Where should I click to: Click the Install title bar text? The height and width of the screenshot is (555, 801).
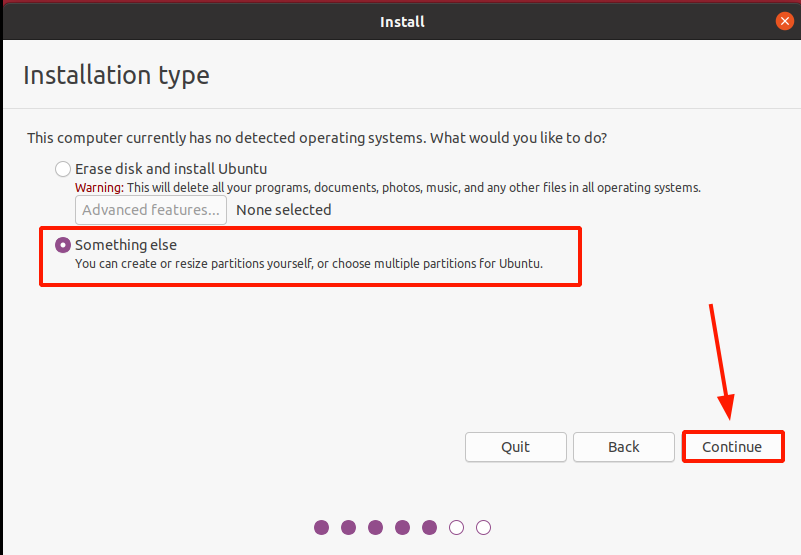point(402,21)
